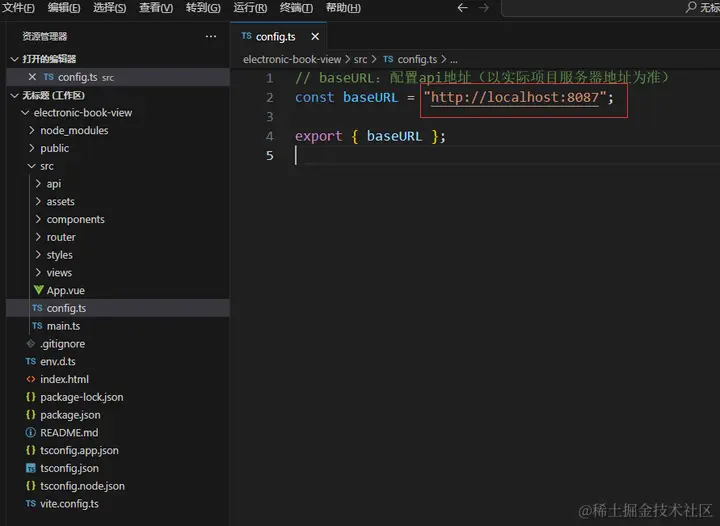720x526 pixels.
Task: Click the search magnifier in command center
Action: pyautogui.click(x=691, y=7)
